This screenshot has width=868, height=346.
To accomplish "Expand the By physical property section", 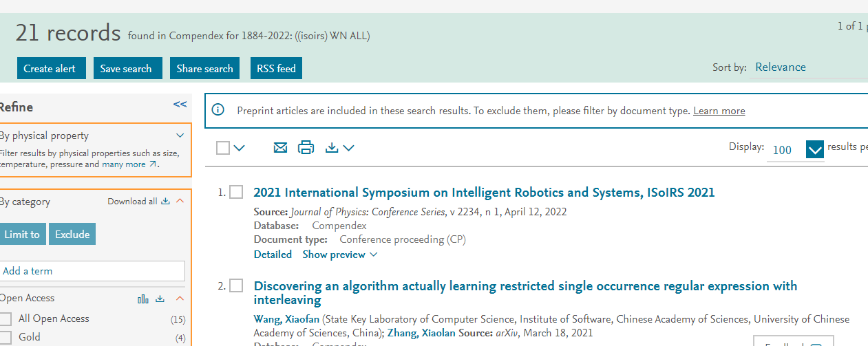I will click(x=180, y=136).
